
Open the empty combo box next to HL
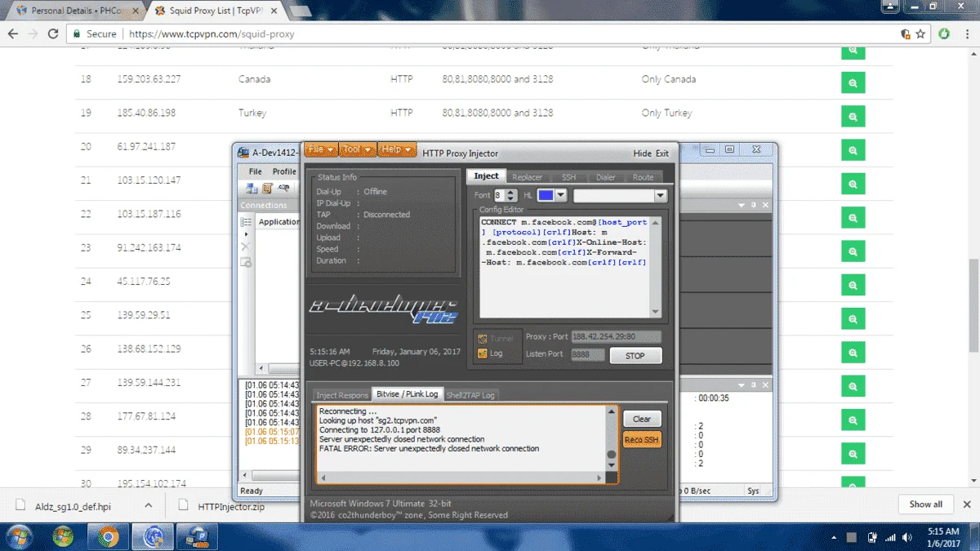click(620, 196)
